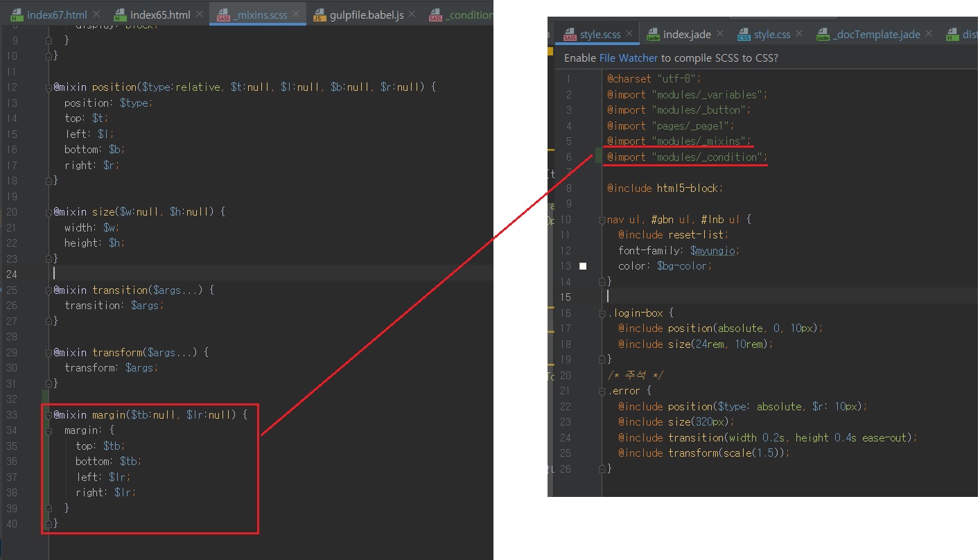
Task: Switch to the index65.html tab
Action: [x=159, y=15]
